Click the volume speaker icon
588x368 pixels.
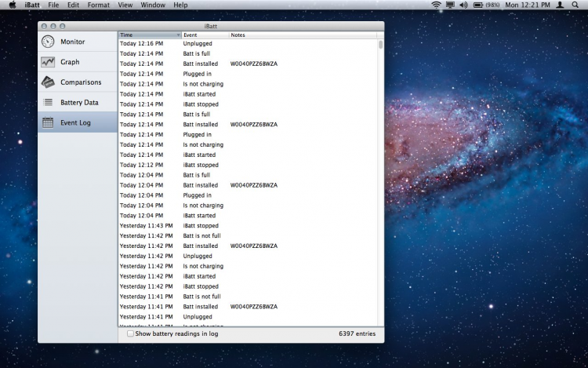point(464,5)
